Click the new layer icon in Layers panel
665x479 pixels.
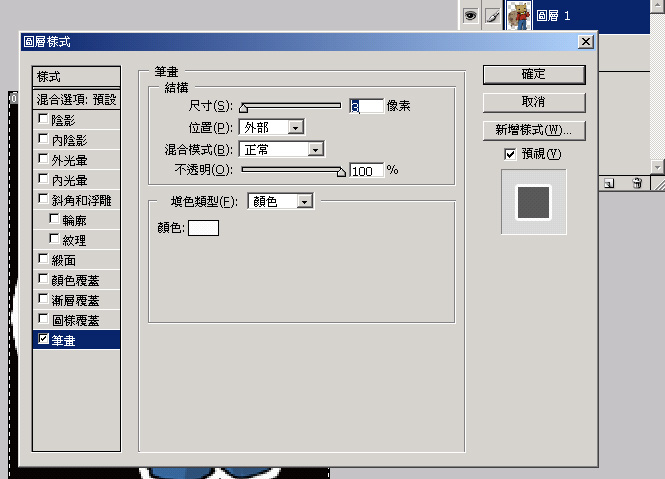(609, 183)
